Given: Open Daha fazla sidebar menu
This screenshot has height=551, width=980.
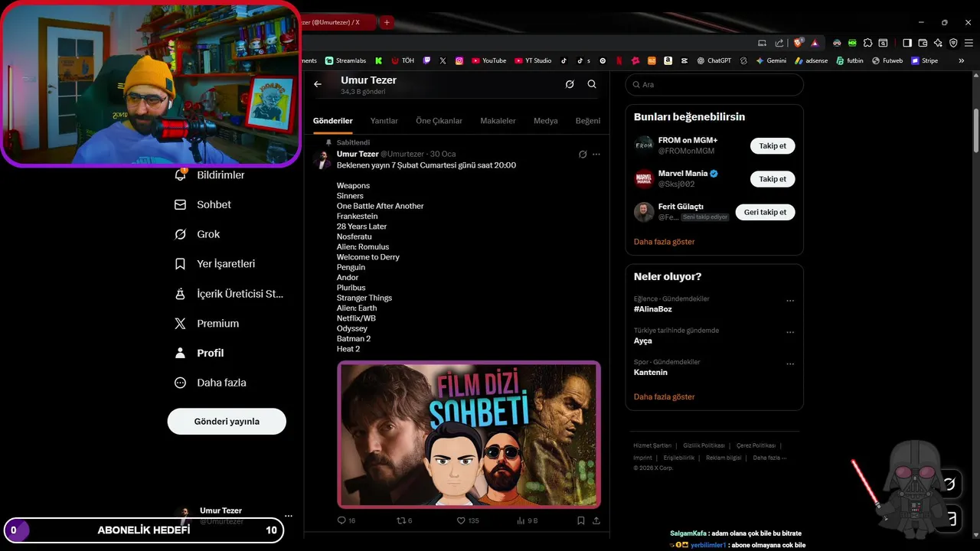Looking at the screenshot, I should click(x=210, y=383).
